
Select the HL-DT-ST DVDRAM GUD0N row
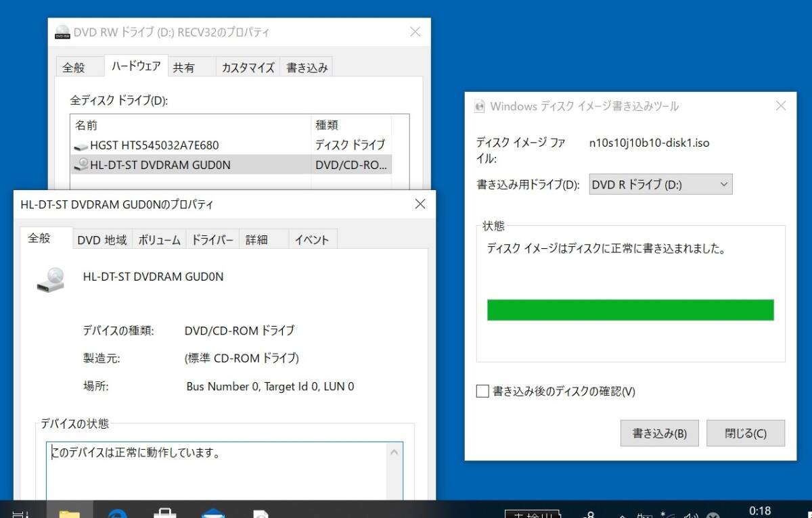[x=231, y=164]
